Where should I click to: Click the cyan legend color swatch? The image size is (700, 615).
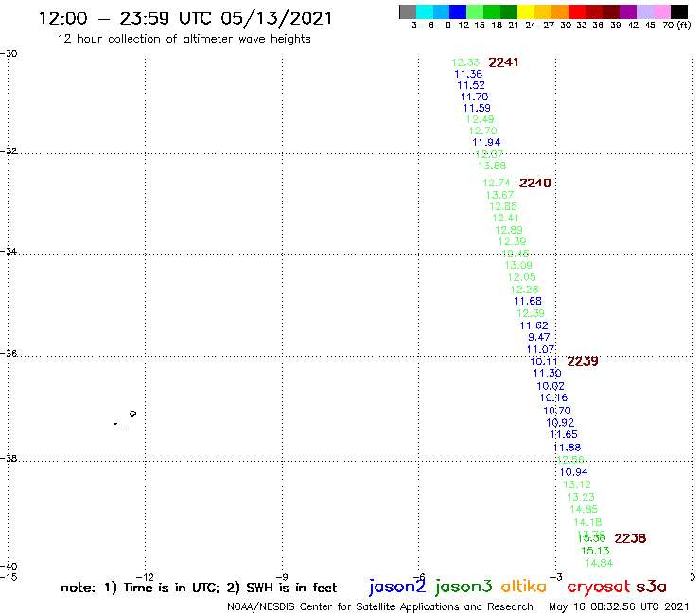click(x=425, y=11)
